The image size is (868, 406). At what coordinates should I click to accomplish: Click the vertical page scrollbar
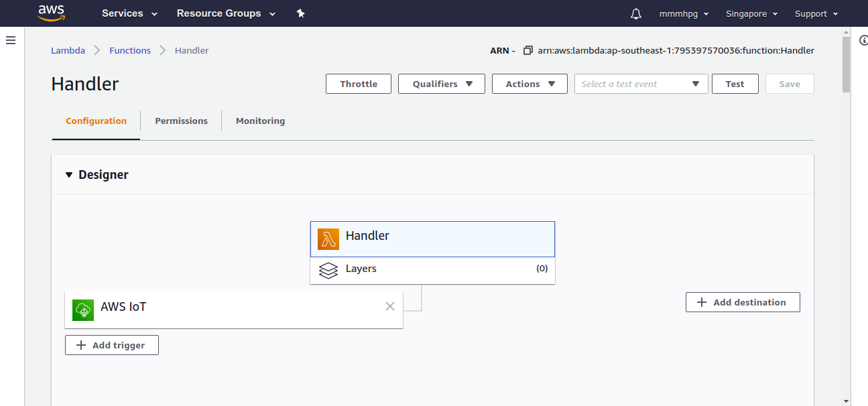point(846,66)
